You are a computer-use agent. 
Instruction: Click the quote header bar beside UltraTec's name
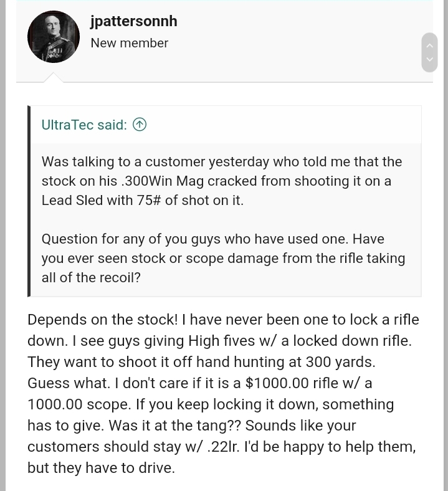coord(280,125)
